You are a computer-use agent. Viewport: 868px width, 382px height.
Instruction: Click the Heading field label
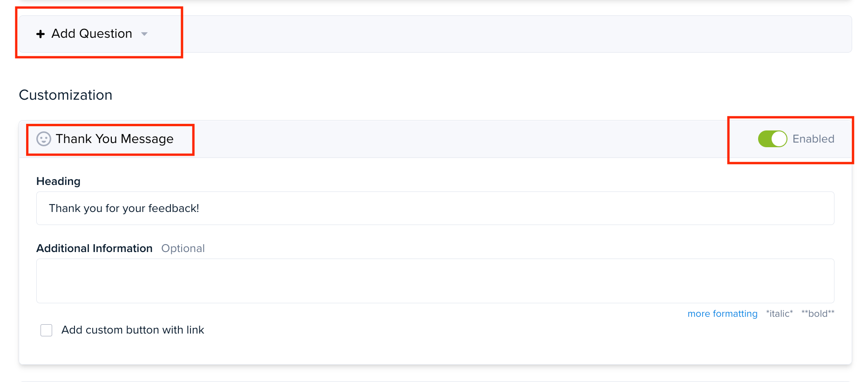pos(58,181)
